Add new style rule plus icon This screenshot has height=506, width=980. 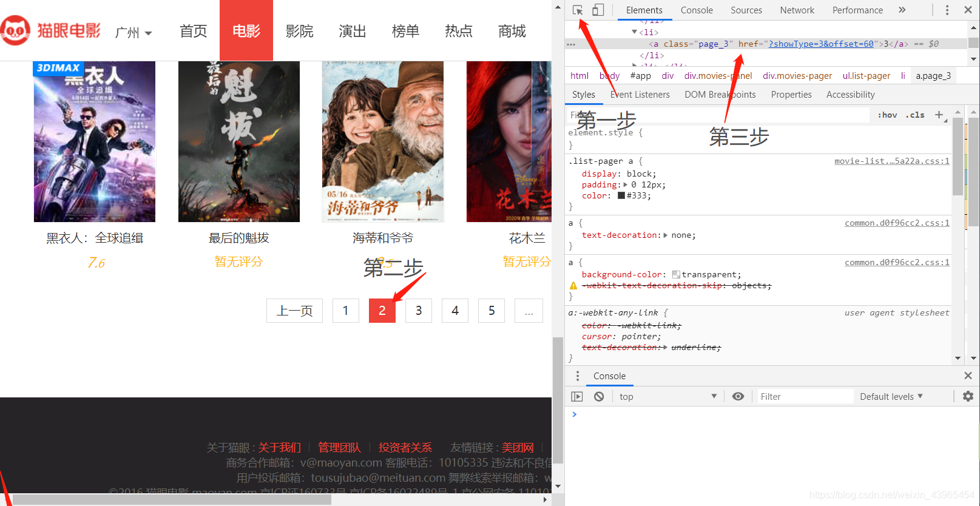[939, 115]
